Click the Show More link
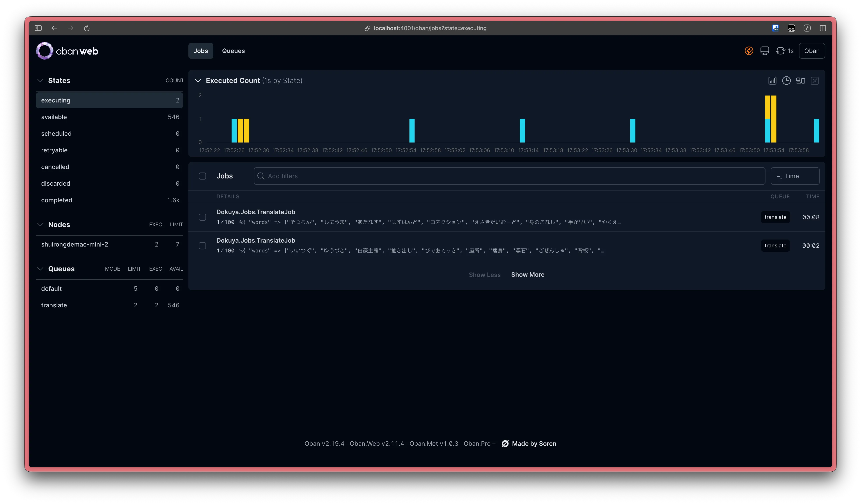The image size is (861, 504). click(528, 275)
